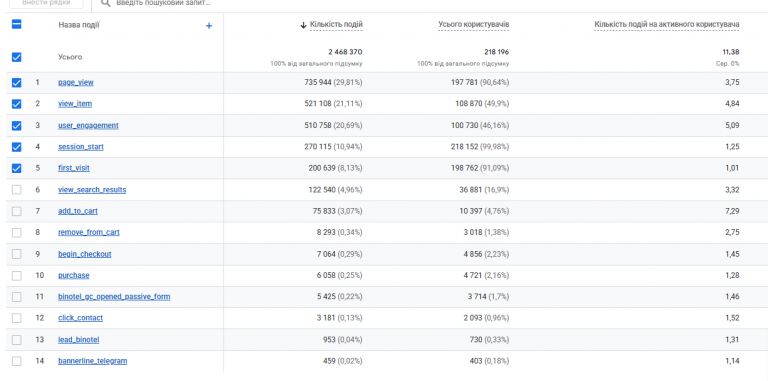The width and height of the screenshot is (768, 381).
Task: Open the begin_checkout event link
Action: 85,254
